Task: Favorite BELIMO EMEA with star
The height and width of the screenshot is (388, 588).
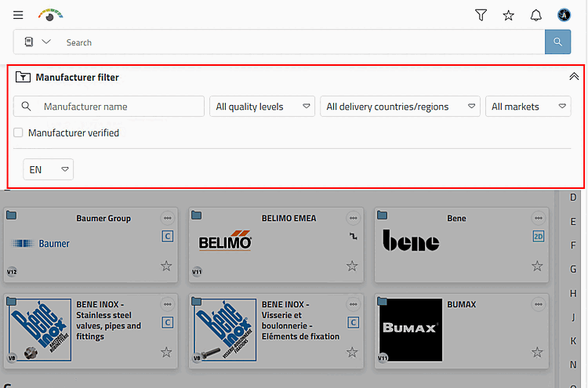Action: coord(352,266)
